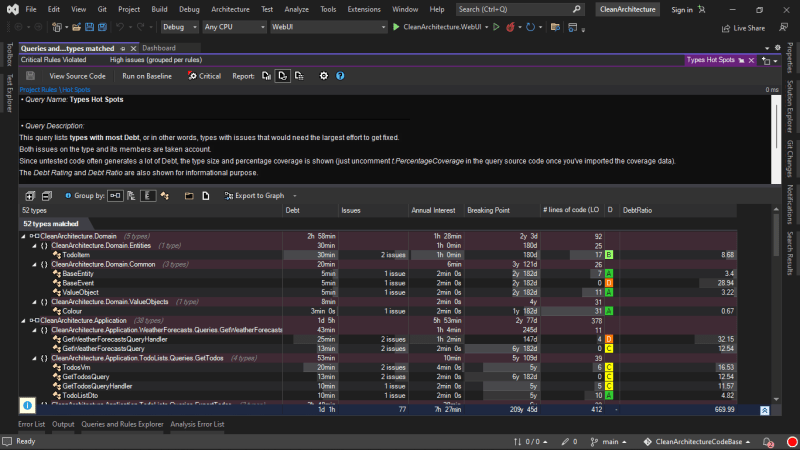
Task: Click yellow C rating on TodosVm row
Action: tap(609, 367)
